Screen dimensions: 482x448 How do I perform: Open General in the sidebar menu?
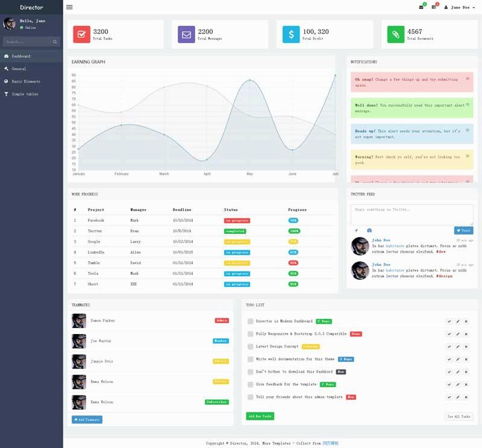[19, 69]
